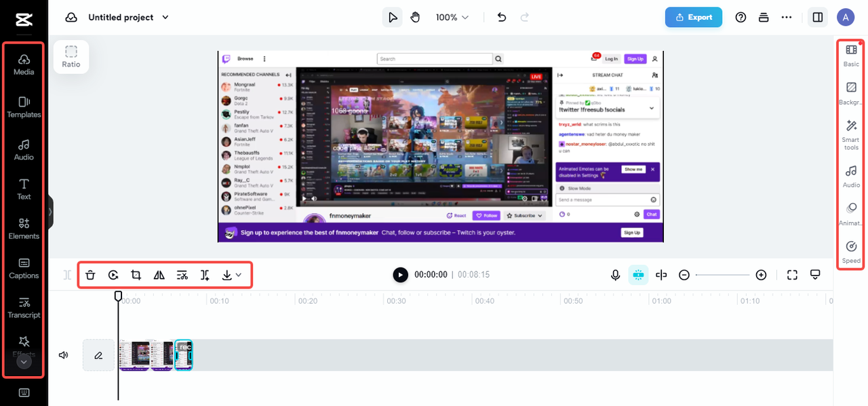868x406 pixels.
Task: Open the Smart tools tab
Action: point(851,134)
